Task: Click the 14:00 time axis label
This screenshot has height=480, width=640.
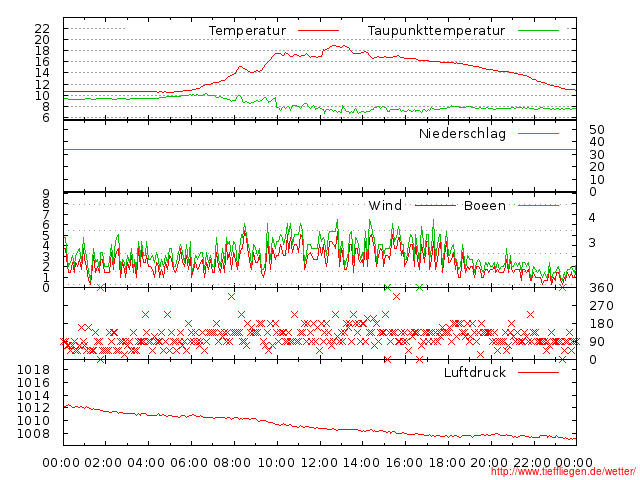Action: pos(361,463)
